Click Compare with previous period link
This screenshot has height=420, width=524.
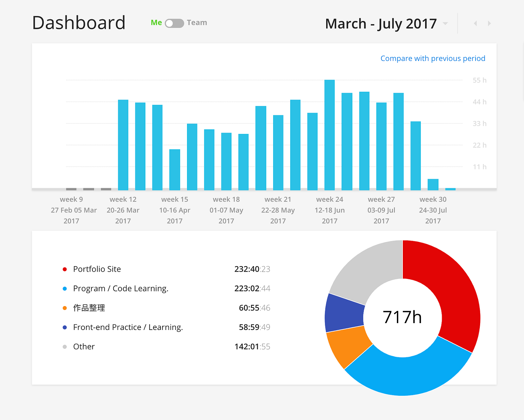pos(433,58)
